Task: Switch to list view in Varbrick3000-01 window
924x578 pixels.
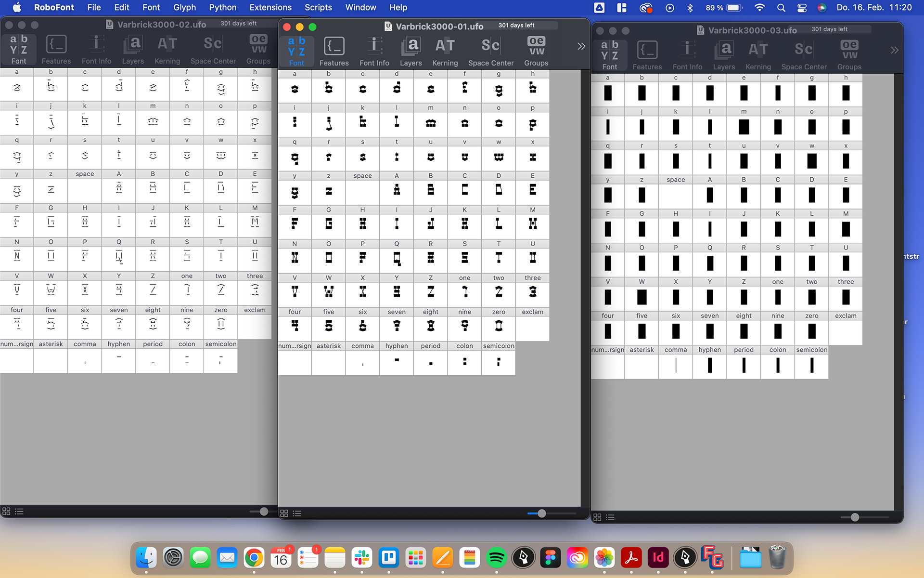Action: [297, 513]
